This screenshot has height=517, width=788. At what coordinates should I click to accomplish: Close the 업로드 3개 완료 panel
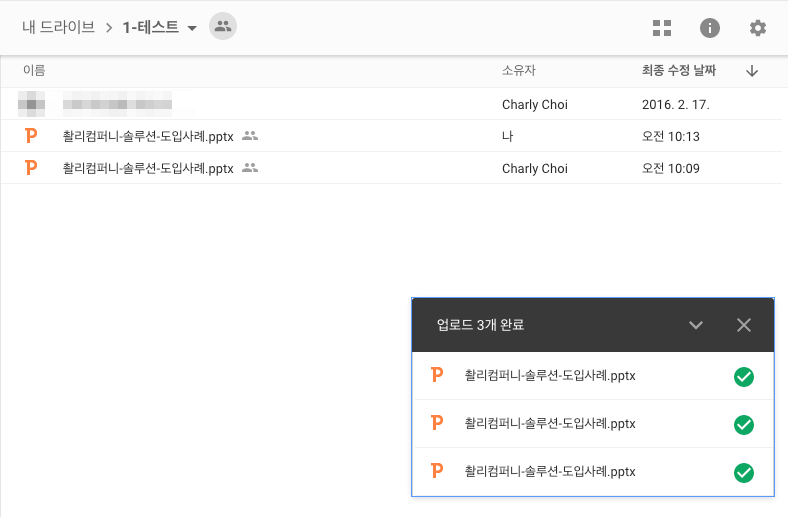pos(743,325)
